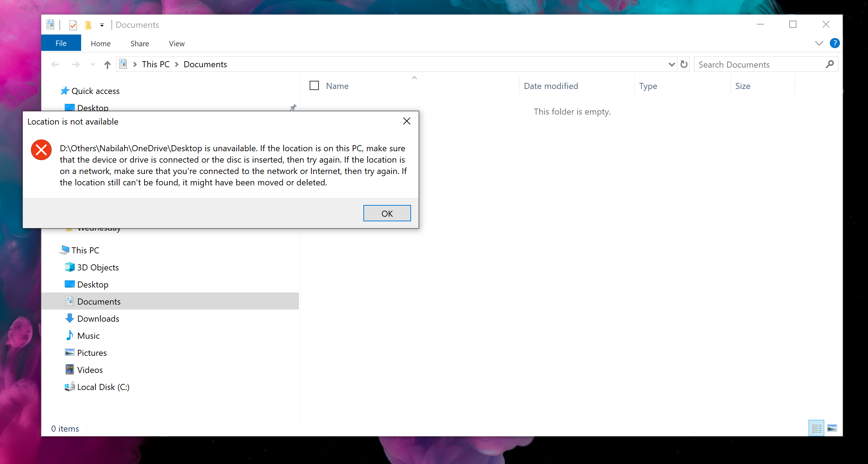The width and height of the screenshot is (868, 464).
Task: Switch to the Home ribbon tab
Action: pos(100,43)
